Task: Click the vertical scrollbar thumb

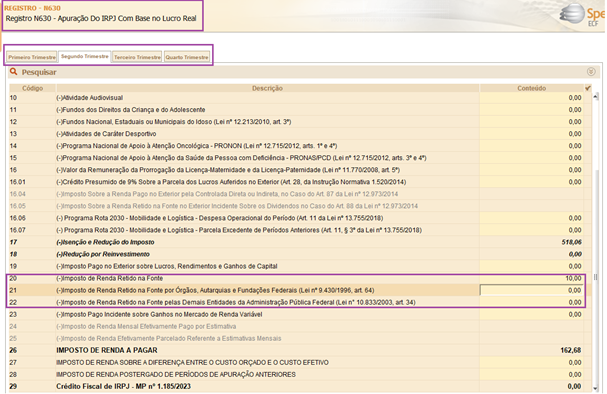Action: click(596, 277)
